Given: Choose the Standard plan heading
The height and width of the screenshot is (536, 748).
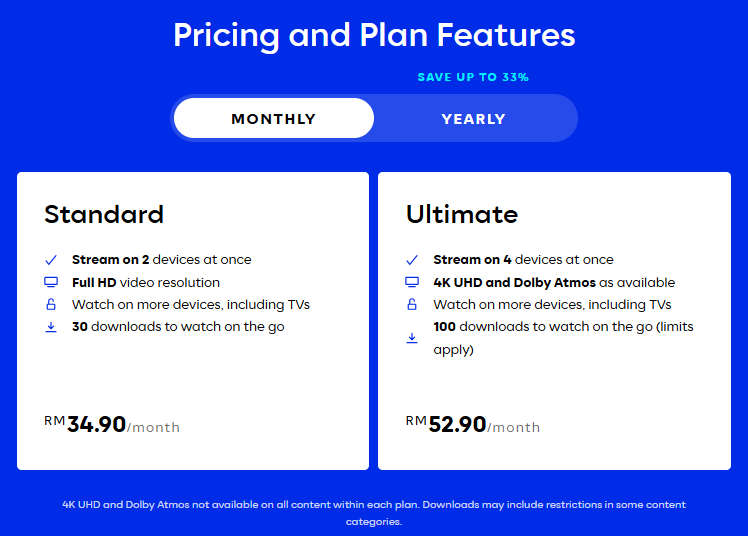Looking at the screenshot, I should tap(104, 214).
